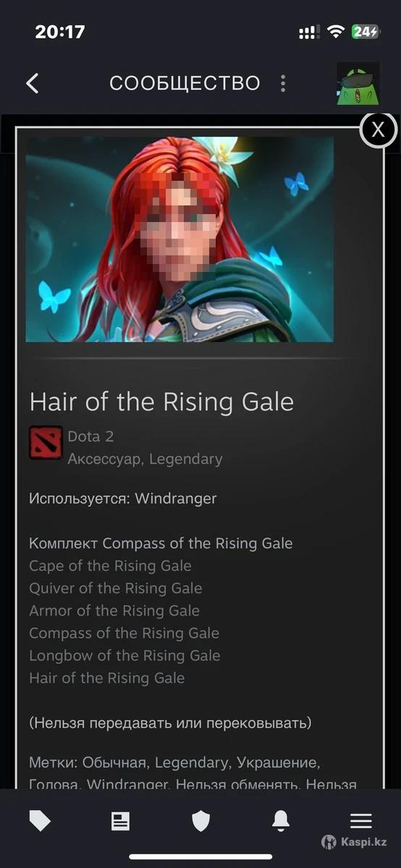Tap the Hair of the Rising Gale title
Screen dimensions: 401x868
[x=161, y=402]
